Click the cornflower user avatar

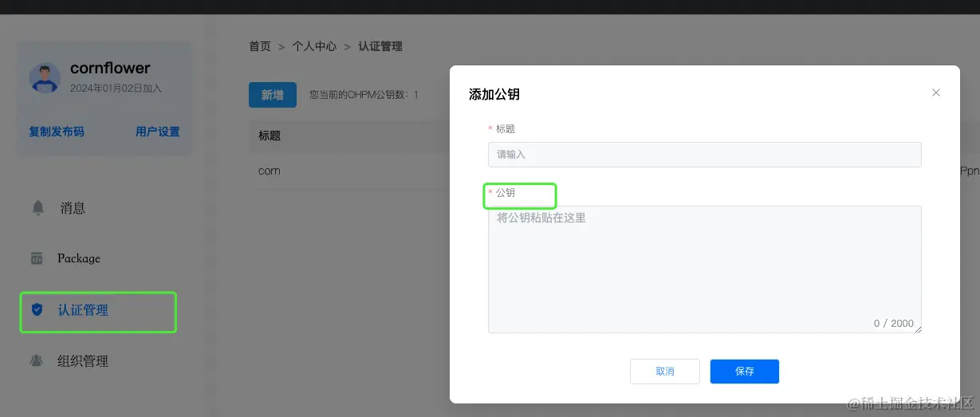click(45, 77)
